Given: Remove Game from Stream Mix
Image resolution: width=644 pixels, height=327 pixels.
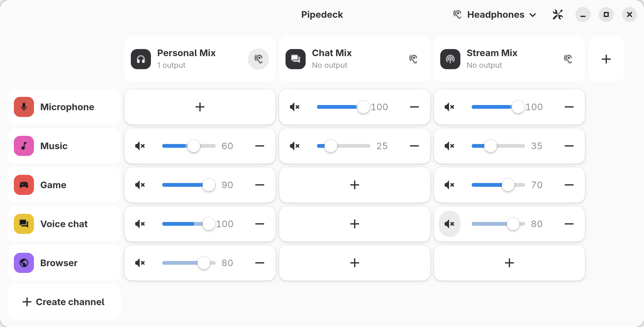Looking at the screenshot, I should [569, 185].
